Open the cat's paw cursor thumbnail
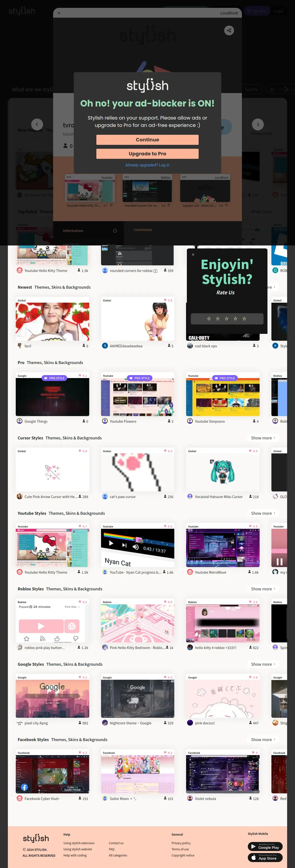The height and width of the screenshot is (868, 295). 137,472
